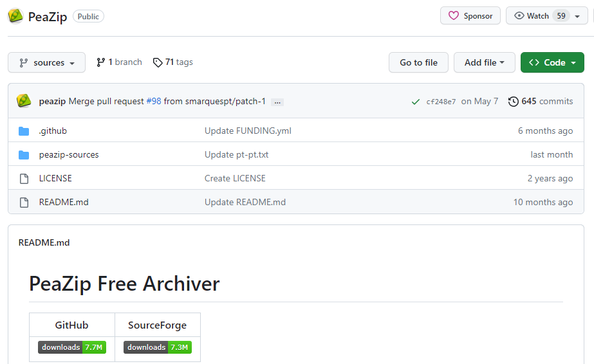Open README.md in the file list
The image size is (594, 364).
pos(64,203)
